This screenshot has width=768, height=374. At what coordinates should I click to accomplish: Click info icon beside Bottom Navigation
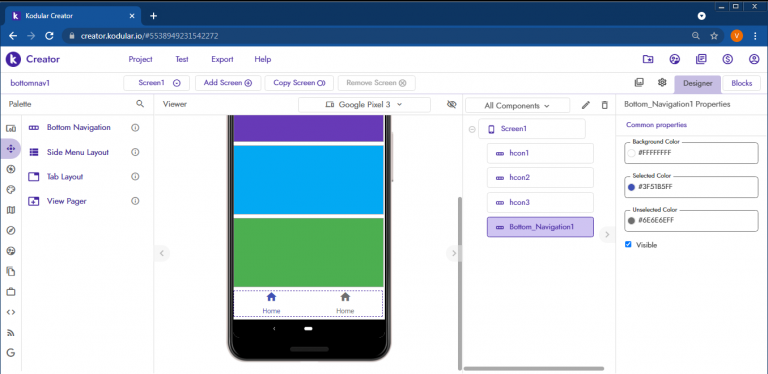tap(136, 128)
